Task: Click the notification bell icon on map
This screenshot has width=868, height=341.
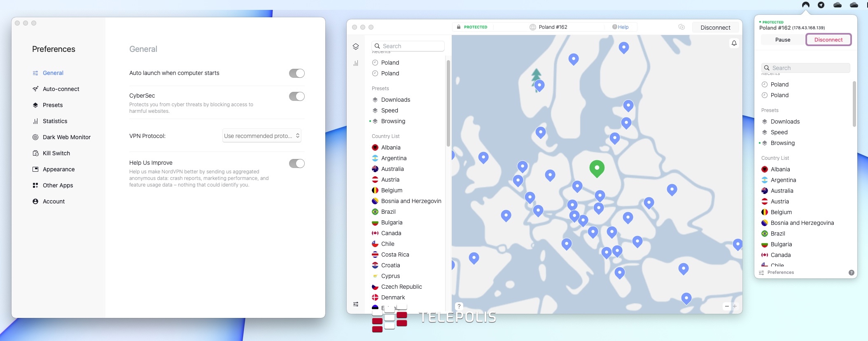Action: pyautogui.click(x=734, y=43)
